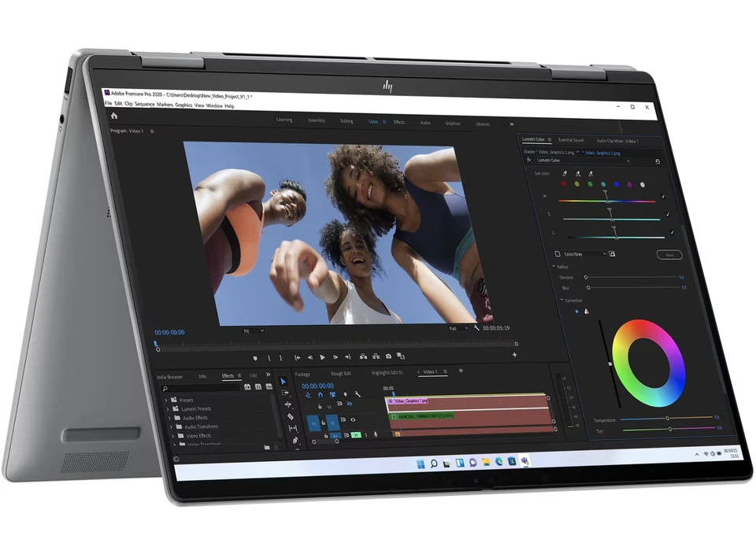Click the Temperature slider
This screenshot has height=554, width=756.
[x=668, y=418]
